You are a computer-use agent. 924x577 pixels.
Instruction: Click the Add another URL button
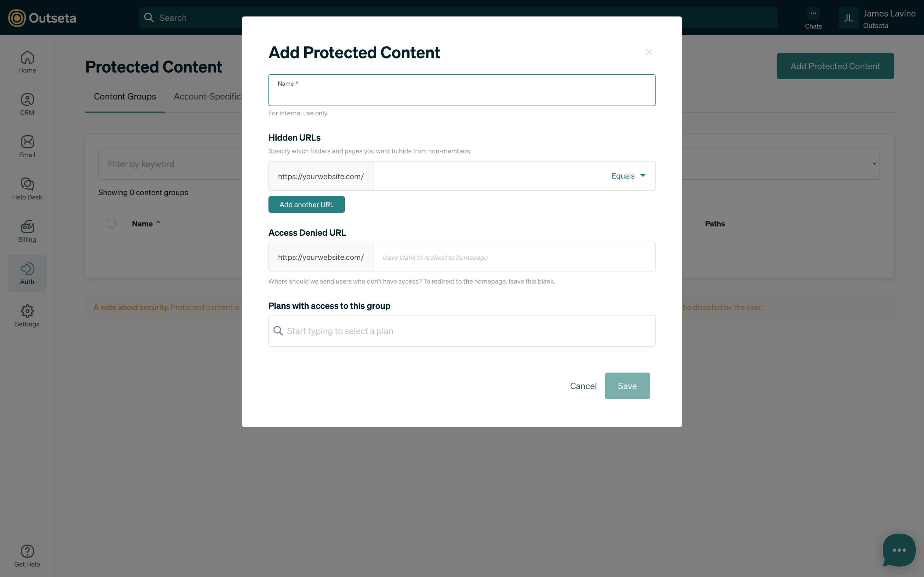tap(306, 204)
